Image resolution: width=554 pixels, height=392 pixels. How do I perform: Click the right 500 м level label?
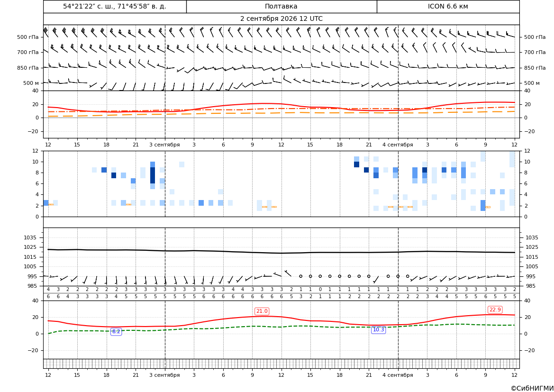[x=532, y=83]
